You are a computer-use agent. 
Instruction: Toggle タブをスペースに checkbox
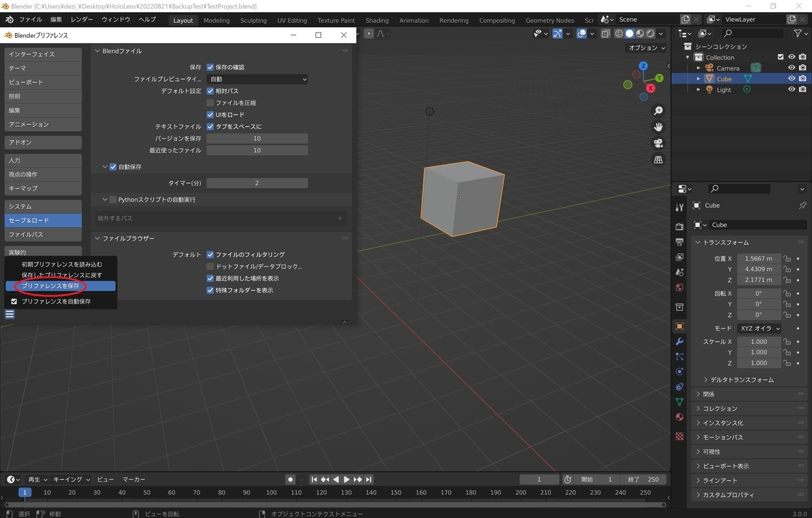coord(210,126)
